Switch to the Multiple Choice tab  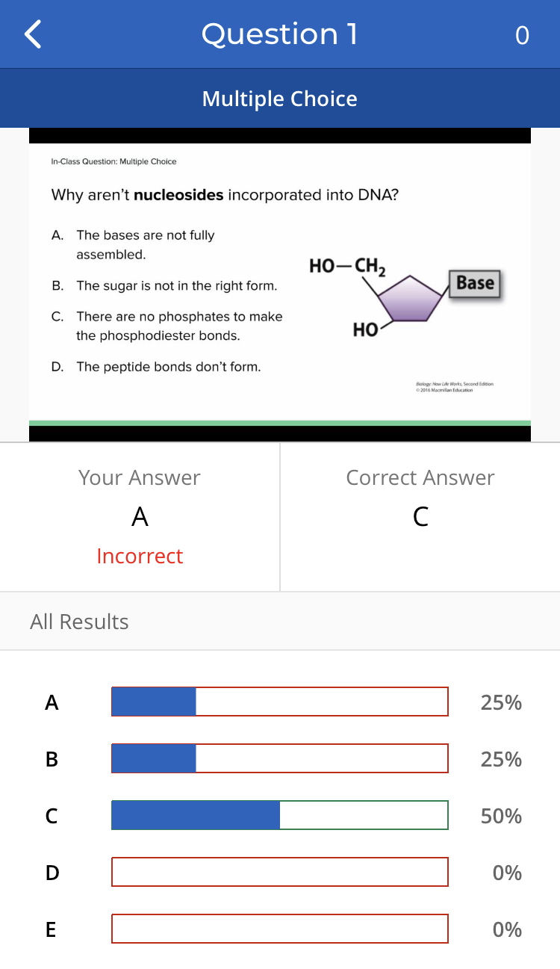point(279,98)
